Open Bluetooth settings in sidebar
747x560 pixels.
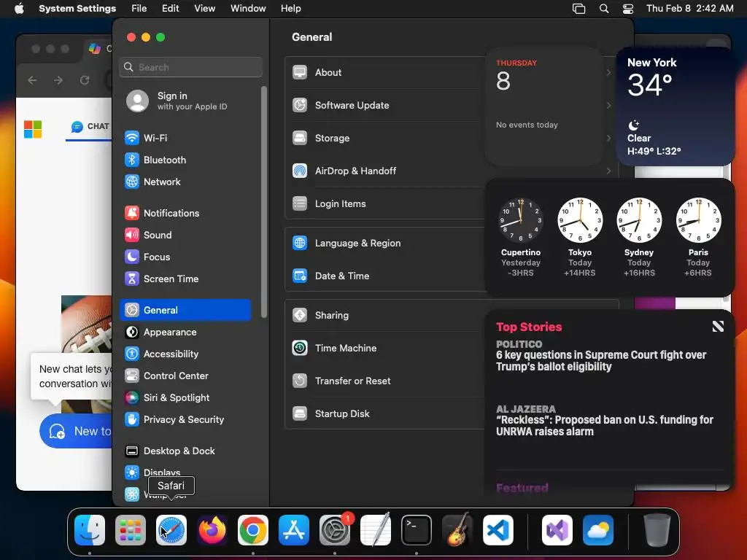(x=185, y=160)
